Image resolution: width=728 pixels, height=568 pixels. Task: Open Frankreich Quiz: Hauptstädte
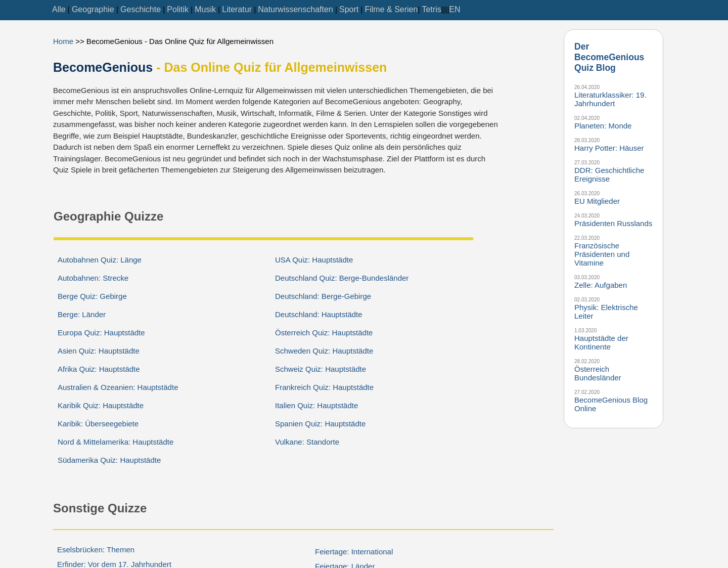point(324,387)
